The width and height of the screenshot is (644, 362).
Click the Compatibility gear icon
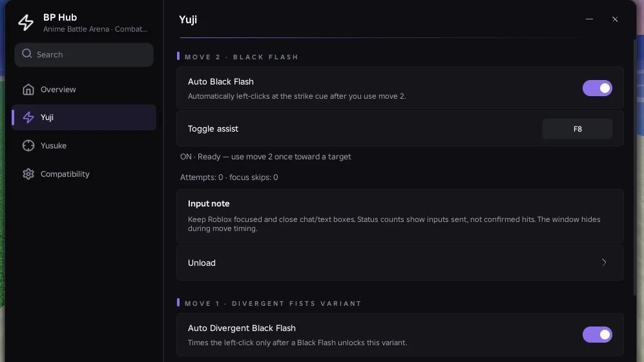[x=28, y=174]
